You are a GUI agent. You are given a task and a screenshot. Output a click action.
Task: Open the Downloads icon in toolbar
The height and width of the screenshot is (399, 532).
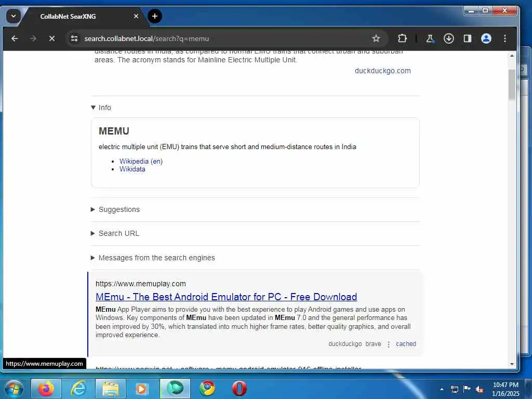(x=448, y=38)
